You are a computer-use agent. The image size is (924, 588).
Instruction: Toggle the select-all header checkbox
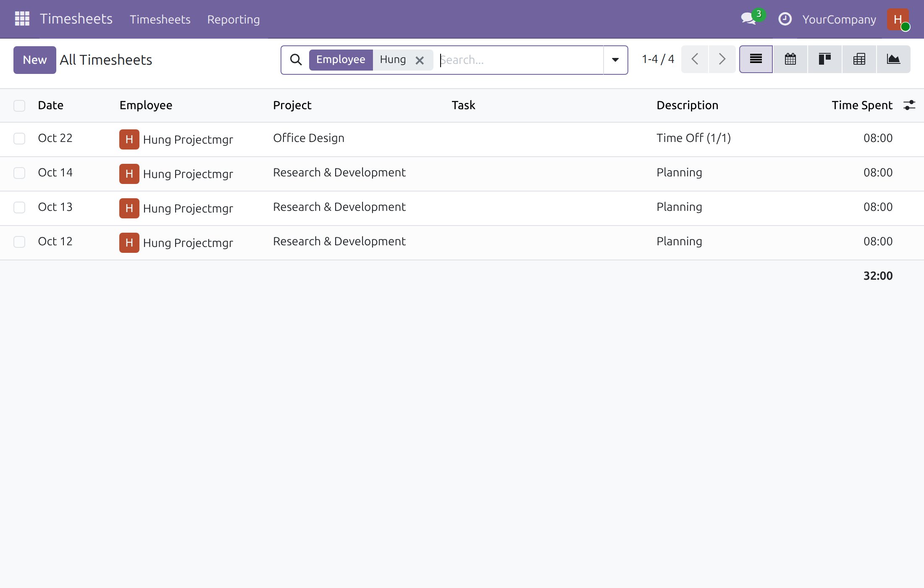pyautogui.click(x=19, y=105)
